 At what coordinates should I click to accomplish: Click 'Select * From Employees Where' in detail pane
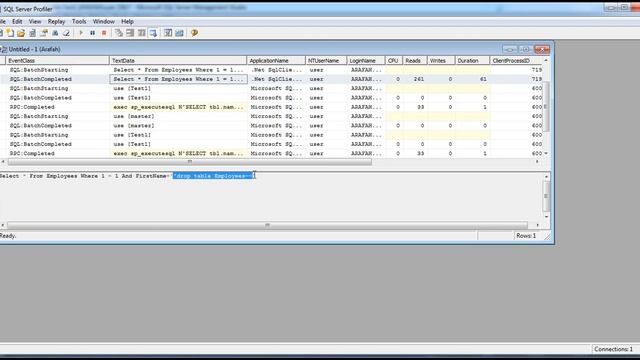pos(49,176)
